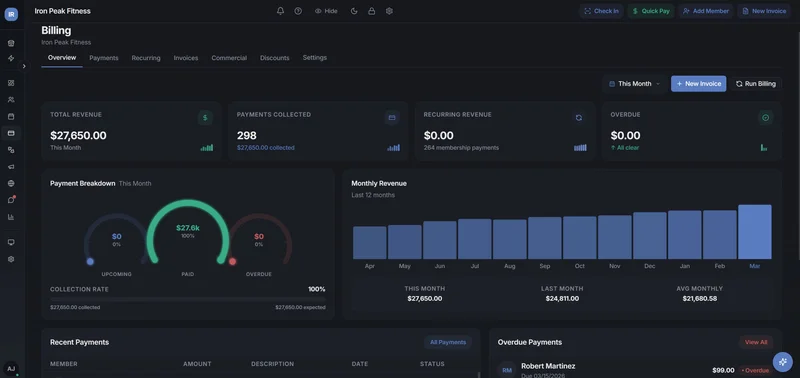Click the $24,811.00 last month value
Image resolution: width=800 pixels, height=378 pixels.
[562, 298]
